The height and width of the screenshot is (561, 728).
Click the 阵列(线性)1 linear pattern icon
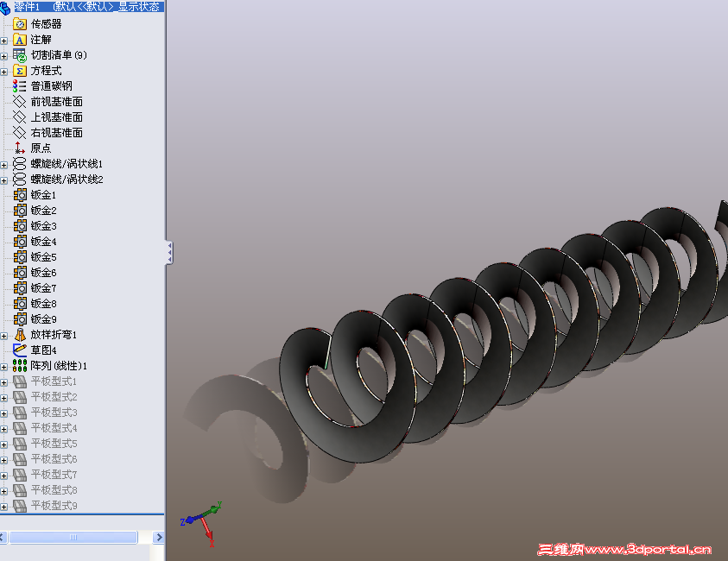tap(20, 366)
